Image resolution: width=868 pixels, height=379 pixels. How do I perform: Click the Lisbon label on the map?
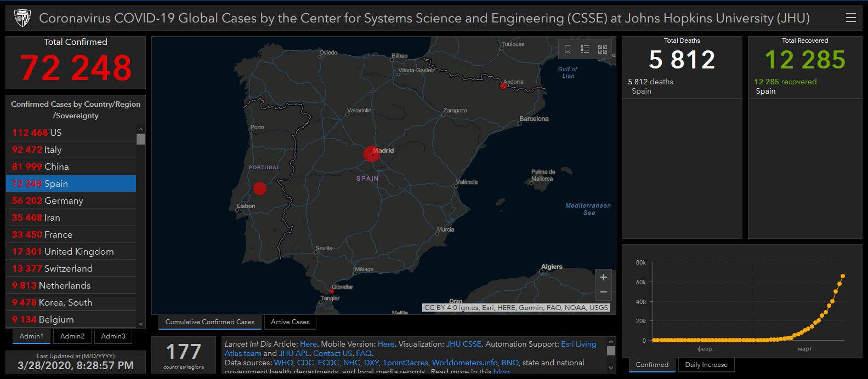246,206
